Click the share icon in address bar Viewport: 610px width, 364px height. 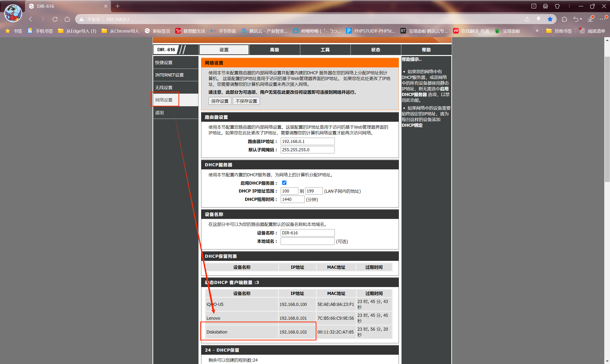pyautogui.click(x=527, y=19)
